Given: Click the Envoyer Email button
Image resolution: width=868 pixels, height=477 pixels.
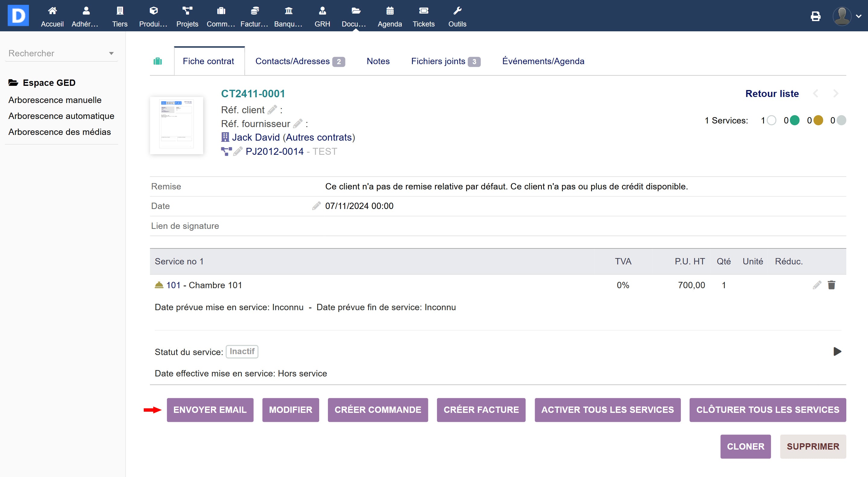Looking at the screenshot, I should pyautogui.click(x=210, y=410).
